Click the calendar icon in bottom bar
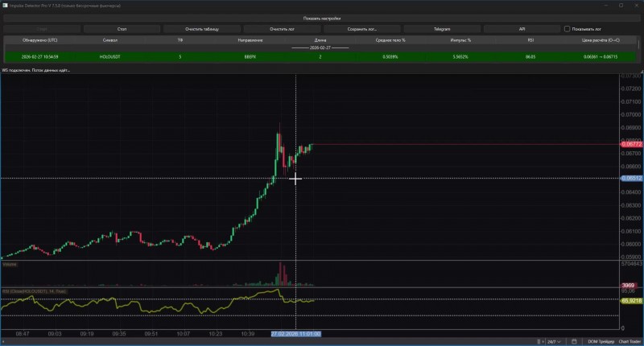Screen dimensions: 644x346 pos(574,341)
